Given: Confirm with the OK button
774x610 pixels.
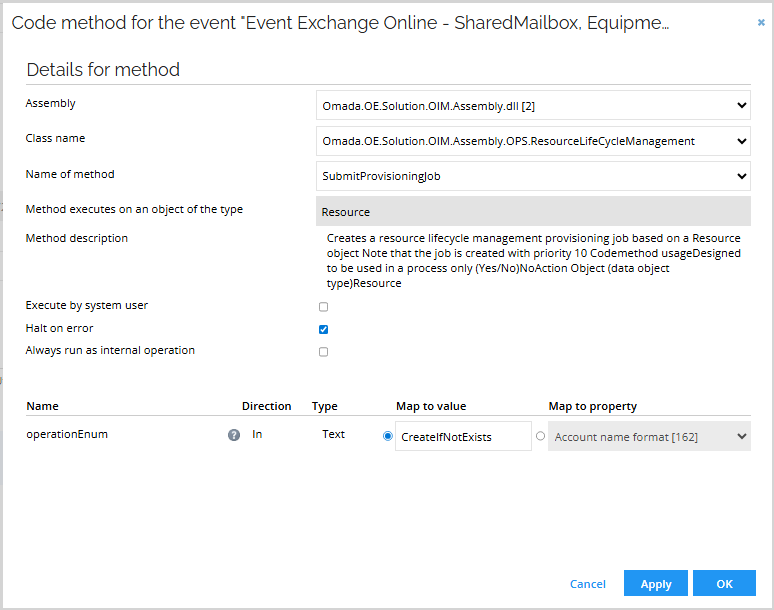Looking at the screenshot, I should 724,583.
